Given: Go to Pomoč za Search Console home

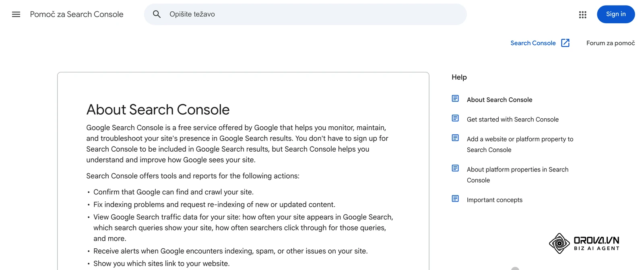Looking at the screenshot, I should 76,14.
